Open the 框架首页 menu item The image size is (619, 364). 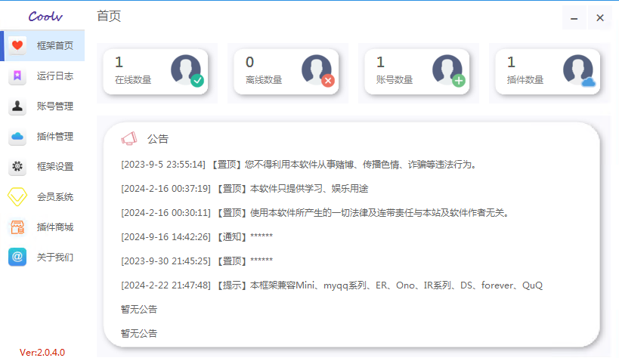click(x=42, y=45)
